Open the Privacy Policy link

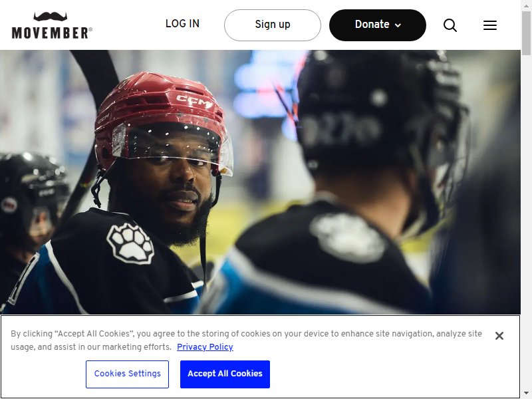pos(205,346)
